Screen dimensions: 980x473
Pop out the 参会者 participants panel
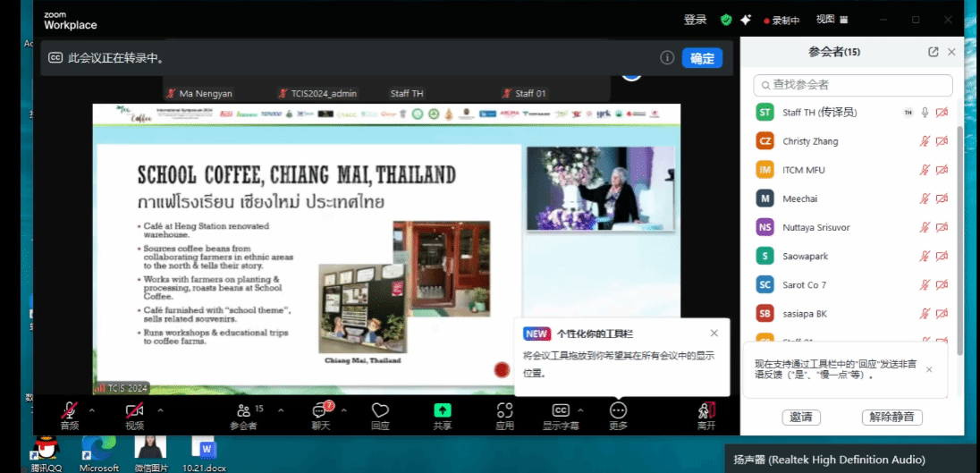pos(934,52)
